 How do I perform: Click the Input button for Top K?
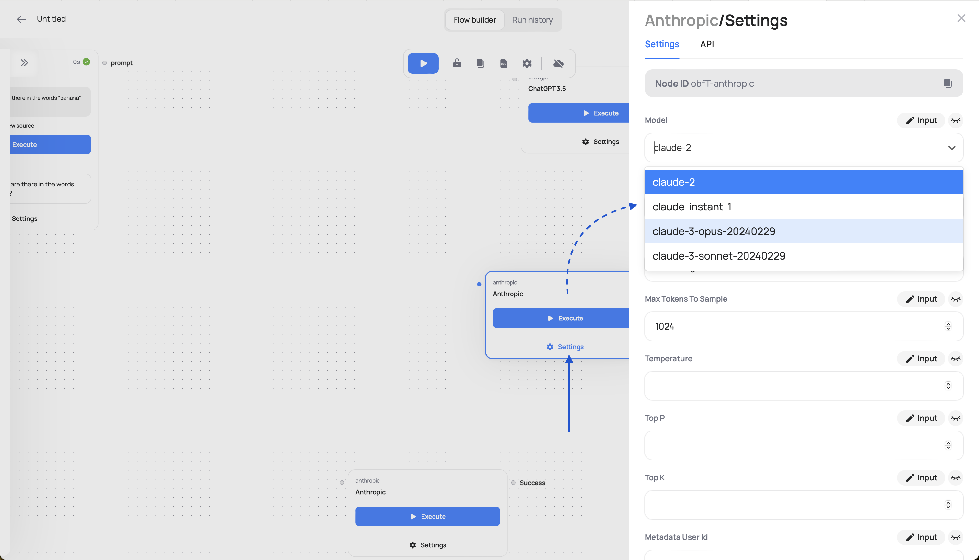921,478
